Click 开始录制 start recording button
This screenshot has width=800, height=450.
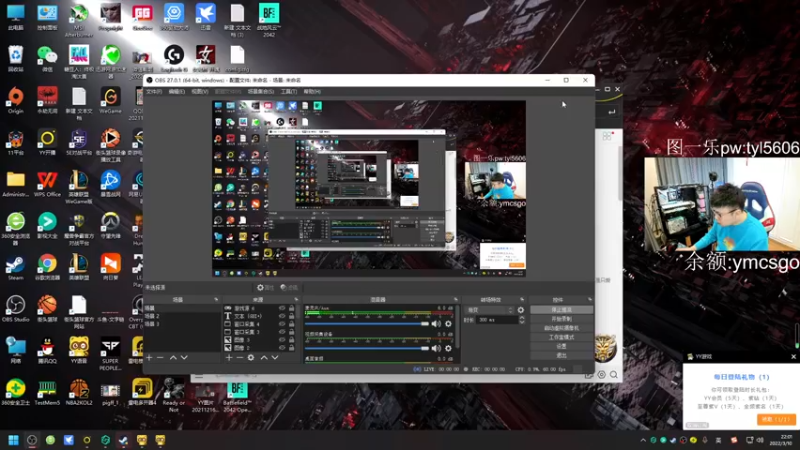tap(561, 319)
